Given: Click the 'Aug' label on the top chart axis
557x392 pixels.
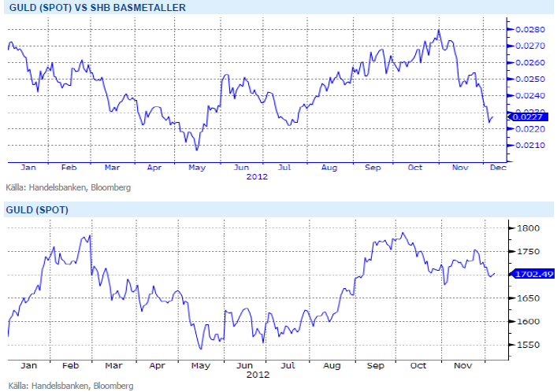Looking at the screenshot, I should 329,168.
